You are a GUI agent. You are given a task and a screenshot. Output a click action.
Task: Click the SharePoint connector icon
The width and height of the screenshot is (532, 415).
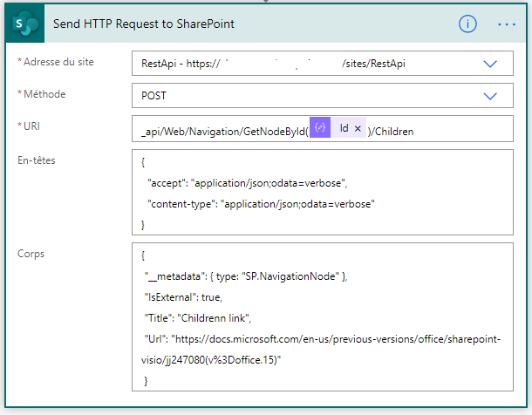tap(24, 24)
